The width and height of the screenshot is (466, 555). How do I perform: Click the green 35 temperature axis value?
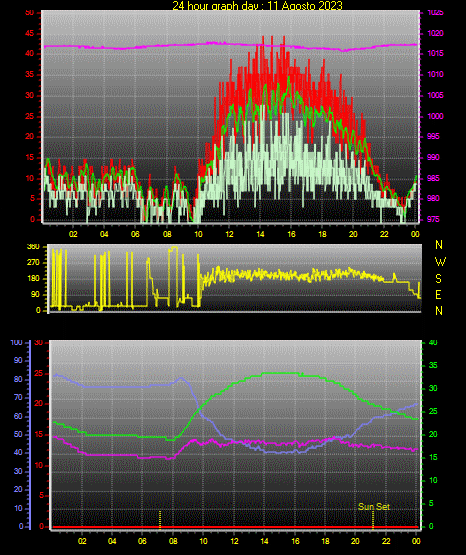pyautogui.click(x=433, y=365)
